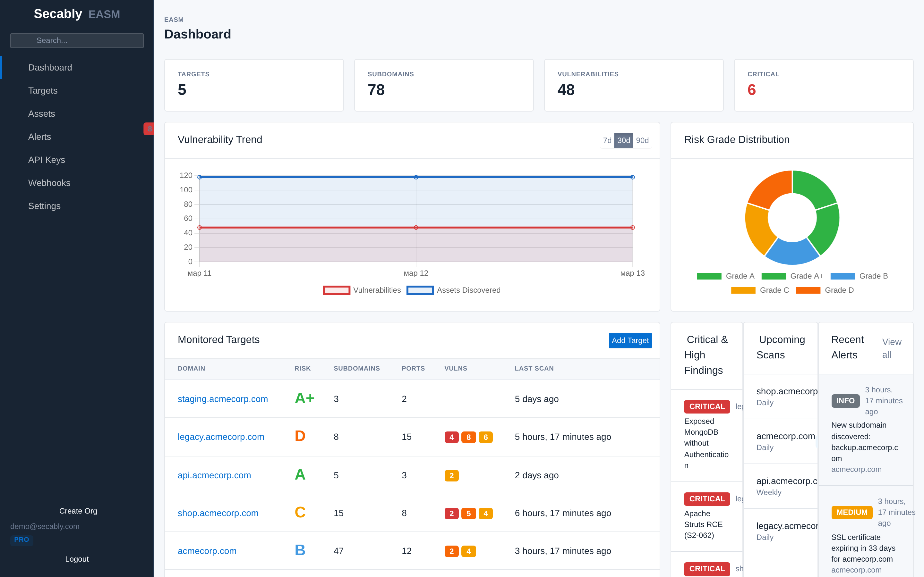924x577 pixels.
Task: Click the red notification badge on Alerts
Action: pyautogui.click(x=149, y=129)
